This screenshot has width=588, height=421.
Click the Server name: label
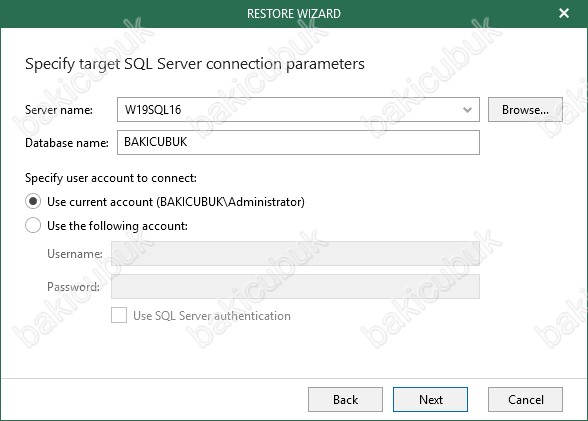[59, 110]
